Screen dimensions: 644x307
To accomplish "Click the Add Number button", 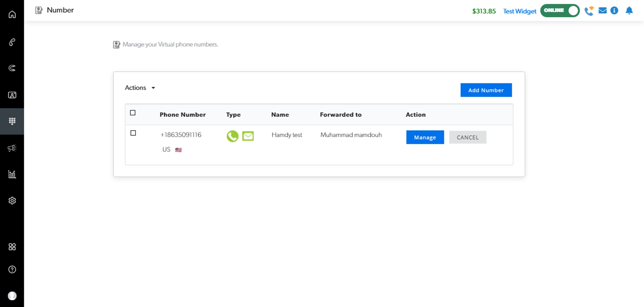I will point(486,90).
